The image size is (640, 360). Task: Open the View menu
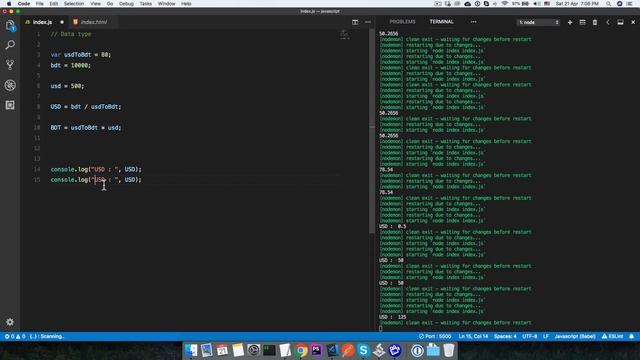pos(96,4)
